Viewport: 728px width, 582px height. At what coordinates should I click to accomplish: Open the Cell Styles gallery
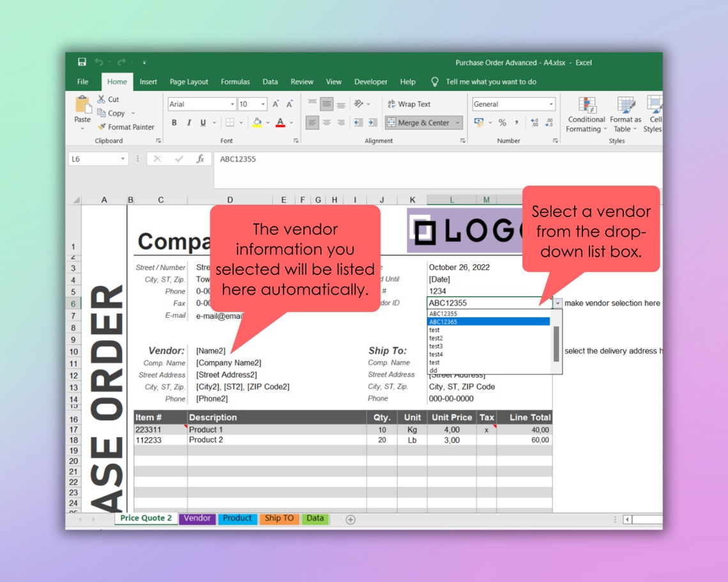(653, 115)
